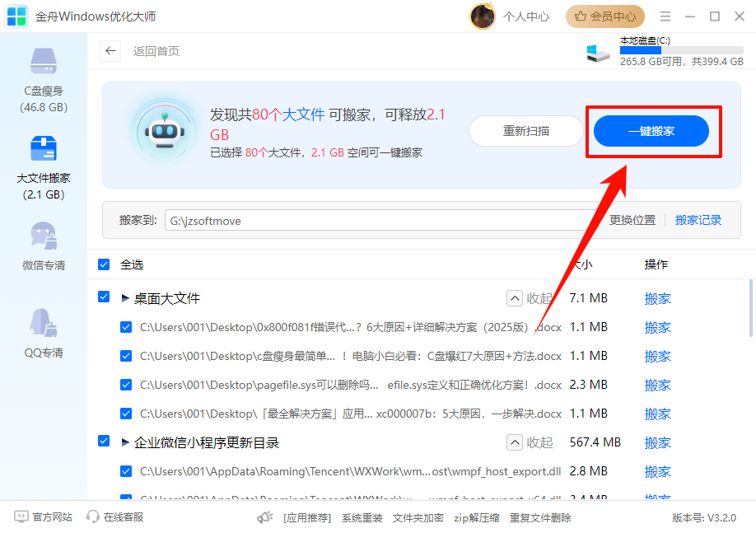Click 搬家 for 企业微信小程序更新目录 group
Image resolution: width=756 pixels, height=533 pixels.
658,443
